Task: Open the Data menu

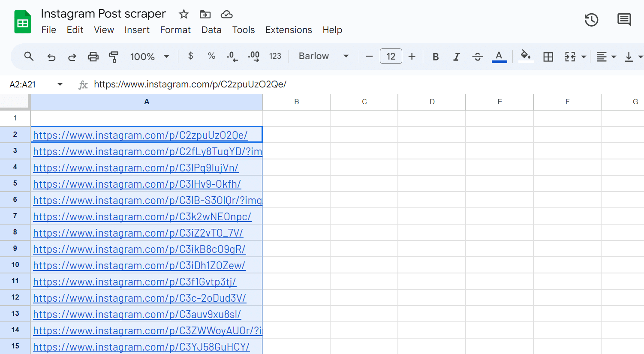Action: pos(211,30)
